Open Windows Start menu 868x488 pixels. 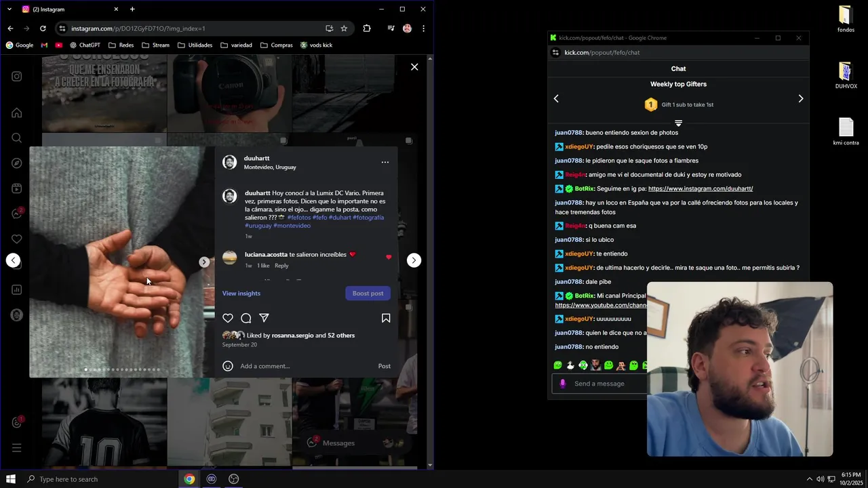pos(11,479)
